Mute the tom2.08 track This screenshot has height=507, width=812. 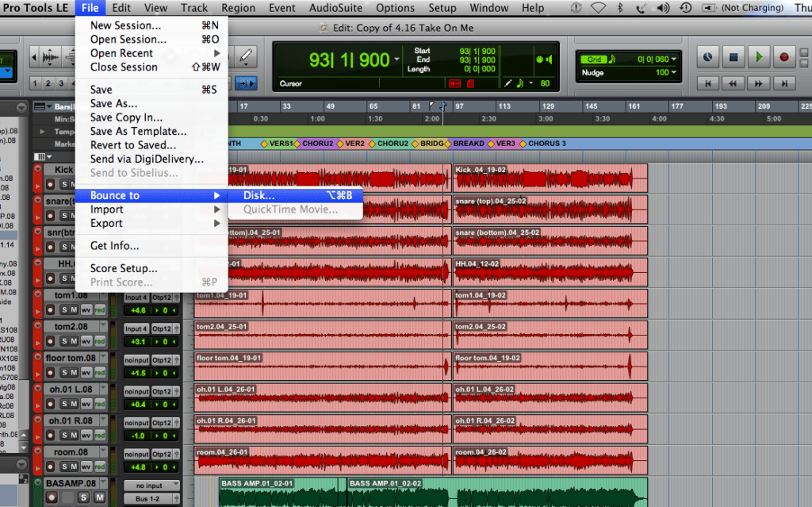pos(73,340)
